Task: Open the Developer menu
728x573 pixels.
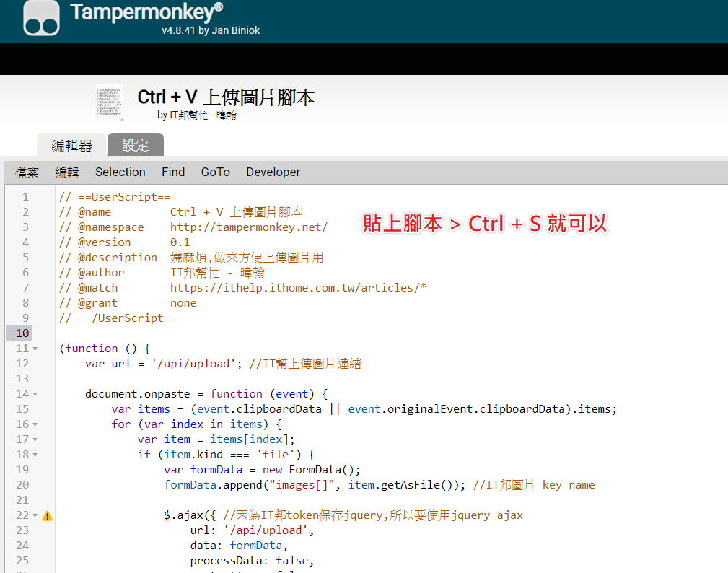Action: [x=273, y=172]
